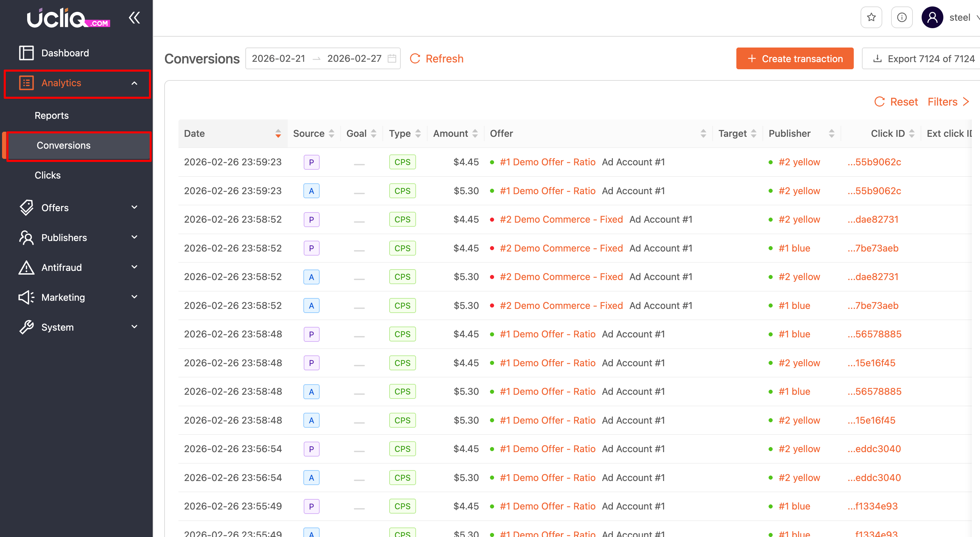Click the Antifraud warning triangle icon
980x537 pixels.
click(26, 267)
